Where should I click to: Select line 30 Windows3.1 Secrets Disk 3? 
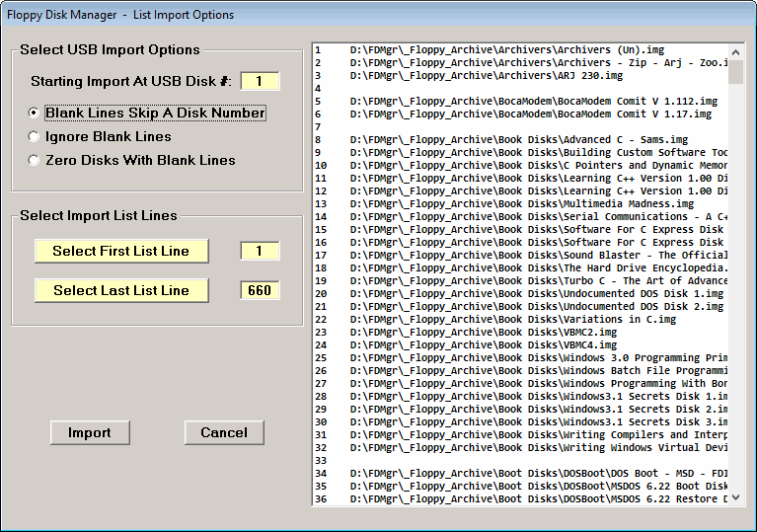(520, 421)
